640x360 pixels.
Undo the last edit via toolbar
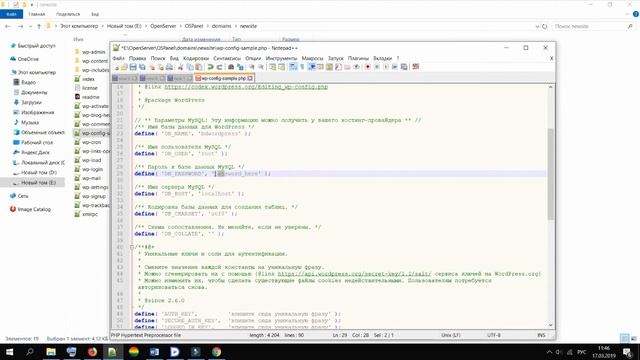(x=210, y=67)
